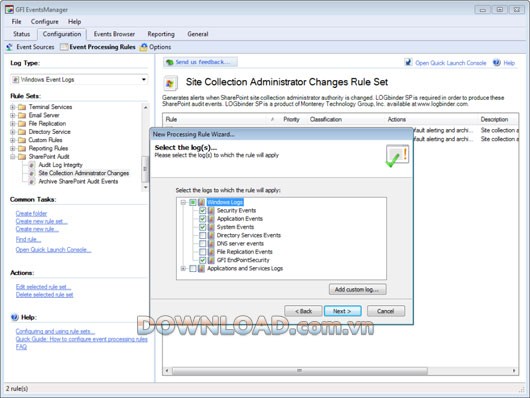Viewport: 530px width, 398px height.
Task: Check the File Replication Events checkbox
Action: [202, 252]
